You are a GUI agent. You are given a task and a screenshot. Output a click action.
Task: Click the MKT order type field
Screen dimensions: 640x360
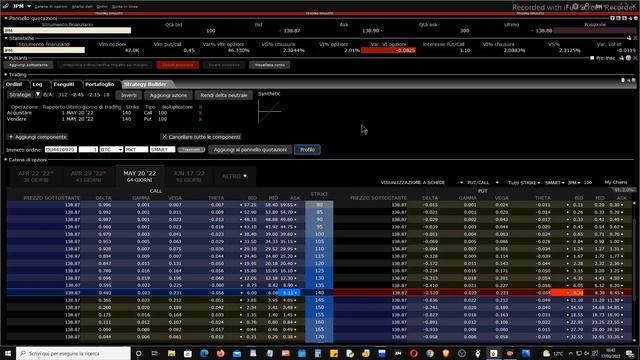click(x=136, y=150)
